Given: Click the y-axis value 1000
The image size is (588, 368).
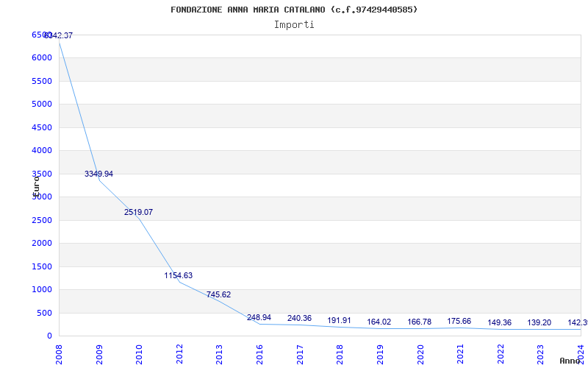Looking at the screenshot, I should (x=42, y=290).
